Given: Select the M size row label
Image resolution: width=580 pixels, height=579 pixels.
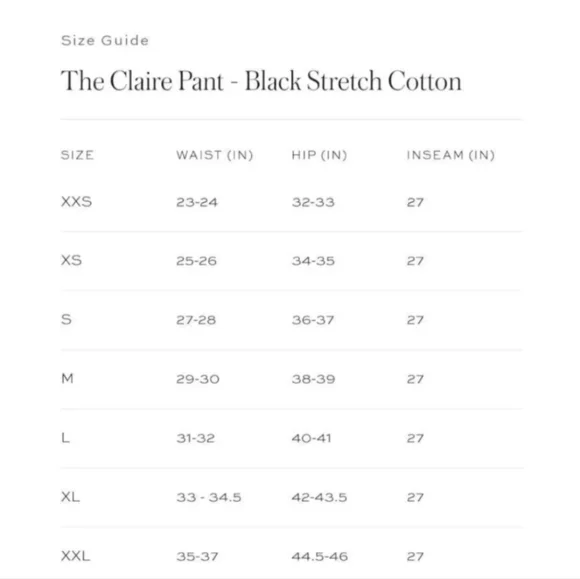Looking at the screenshot, I should click(67, 378).
